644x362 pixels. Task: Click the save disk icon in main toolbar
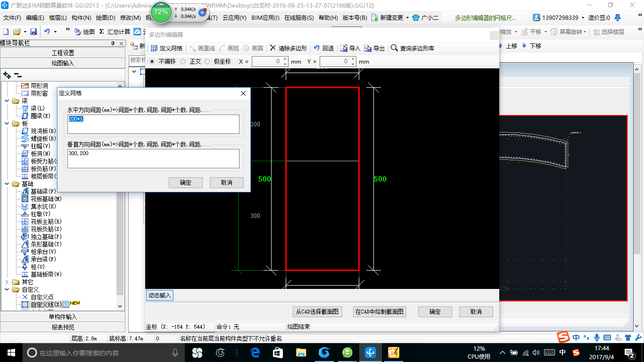coord(33,32)
